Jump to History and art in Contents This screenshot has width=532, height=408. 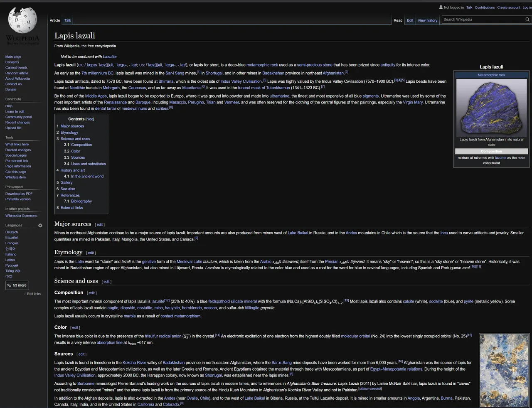coord(72,170)
